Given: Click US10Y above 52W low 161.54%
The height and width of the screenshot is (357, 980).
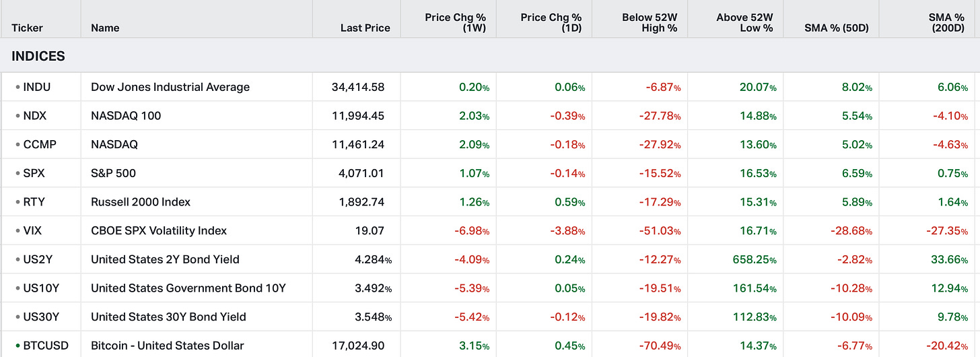Looking at the screenshot, I should pos(755,288).
